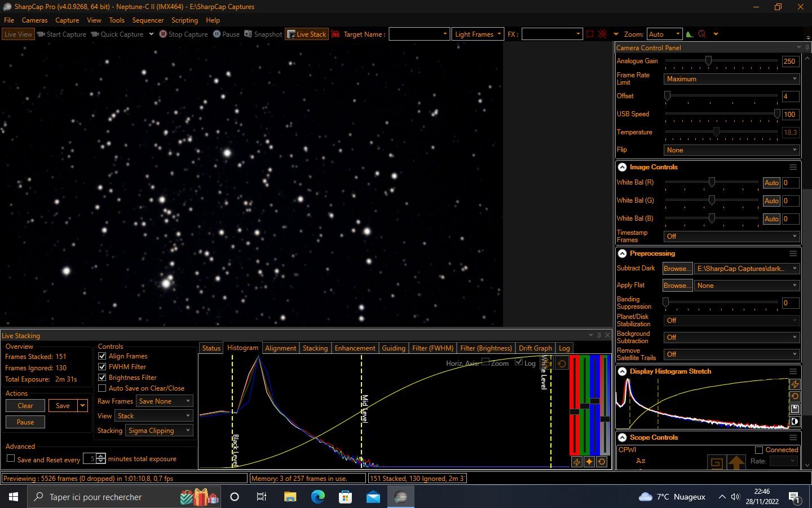This screenshot has width=812, height=508.
Task: Click the red NE icon beside Target Name
Action: [336, 34]
